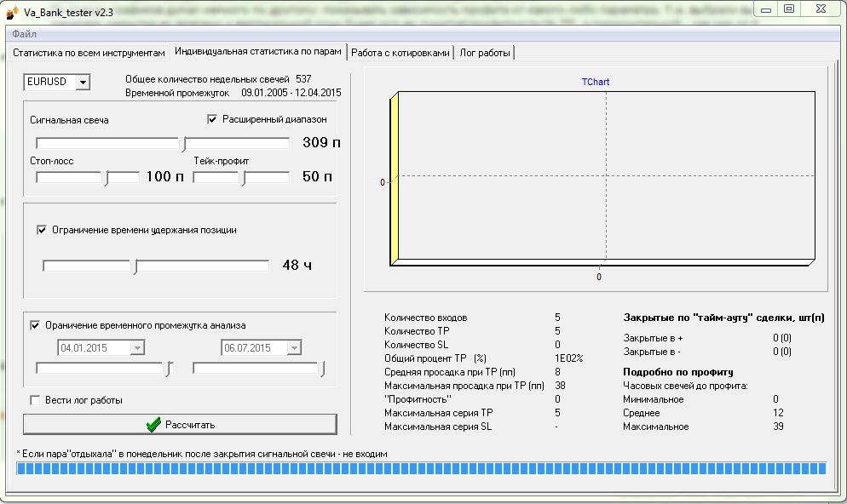Maximize the Va_Bank_tester window
This screenshot has width=847, height=504.
(789, 9)
